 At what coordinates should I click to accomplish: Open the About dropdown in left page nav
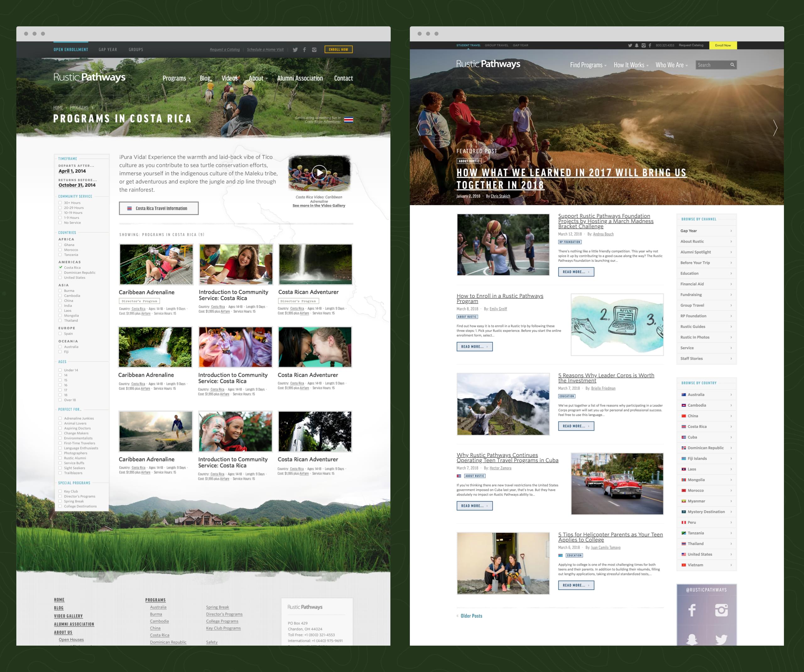pos(258,78)
